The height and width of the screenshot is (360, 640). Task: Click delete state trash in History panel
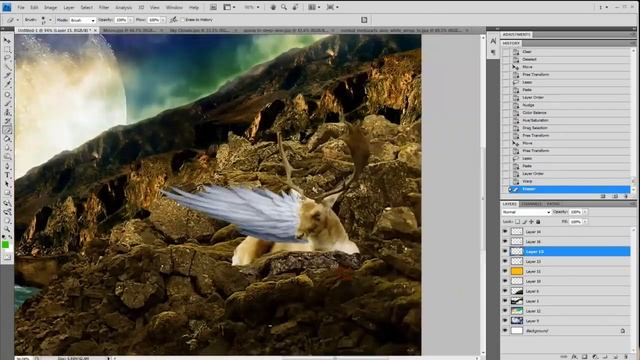coord(626,196)
